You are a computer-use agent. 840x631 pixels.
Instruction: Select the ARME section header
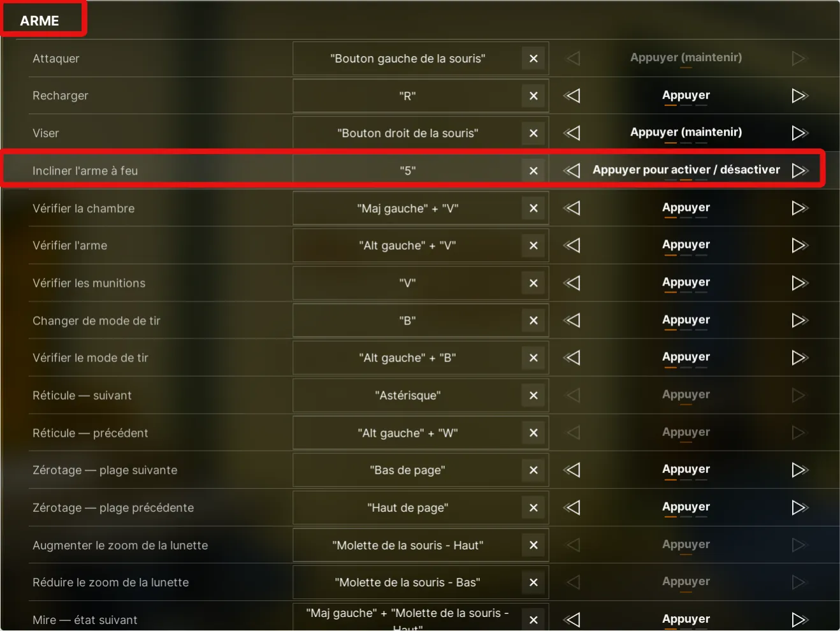(x=40, y=20)
